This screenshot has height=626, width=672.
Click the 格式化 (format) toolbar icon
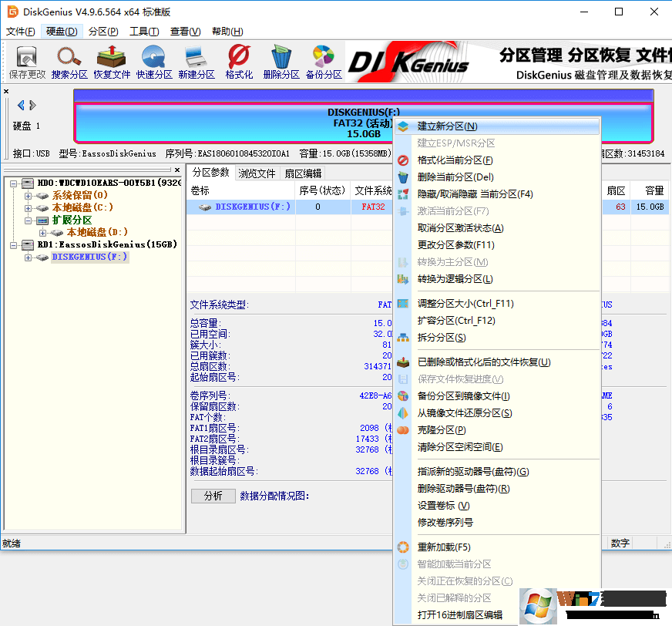(x=239, y=62)
